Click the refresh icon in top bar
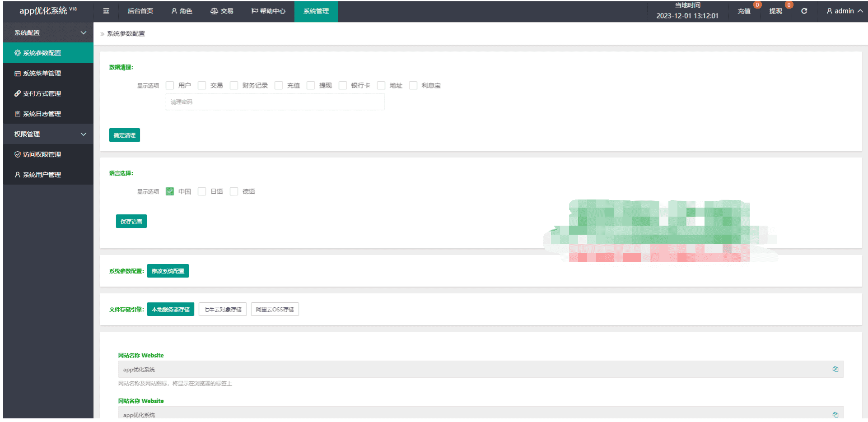 tap(804, 11)
